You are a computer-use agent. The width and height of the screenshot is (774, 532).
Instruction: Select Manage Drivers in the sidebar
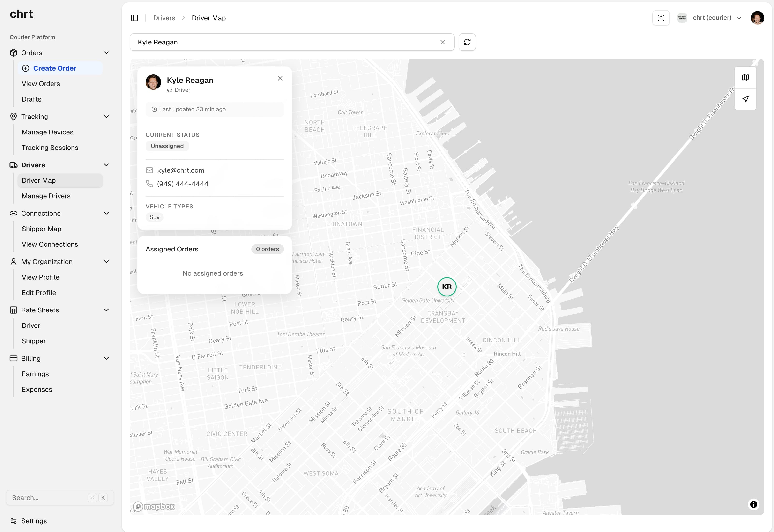[x=46, y=196]
